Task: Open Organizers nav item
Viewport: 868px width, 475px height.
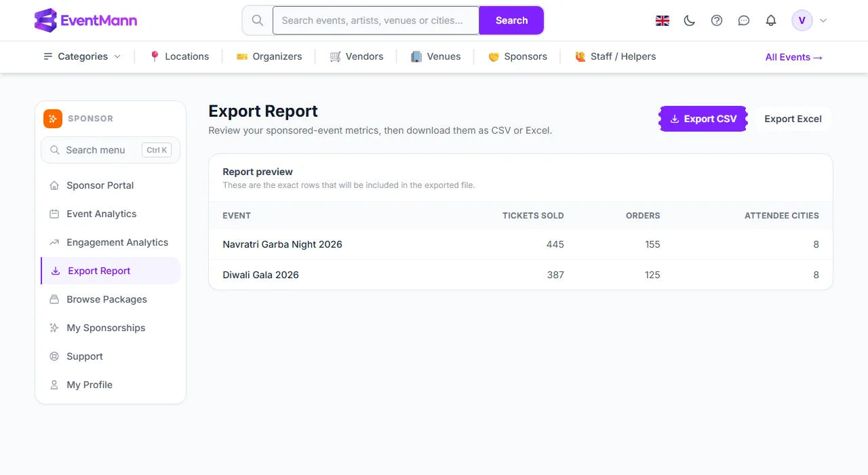Action: pyautogui.click(x=269, y=56)
